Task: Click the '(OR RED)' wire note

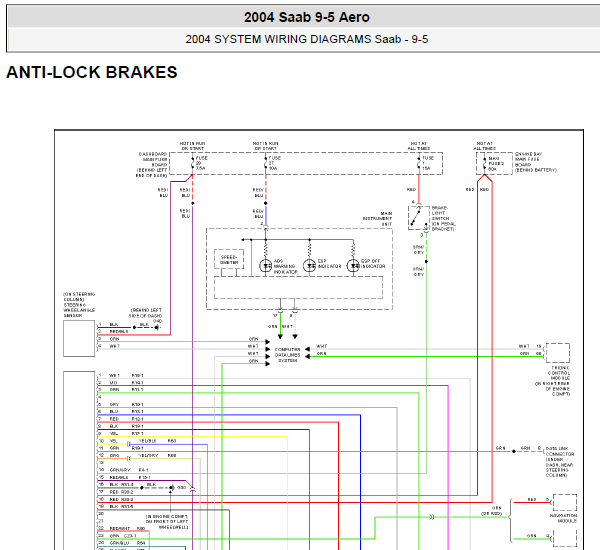Action: pyautogui.click(x=492, y=513)
